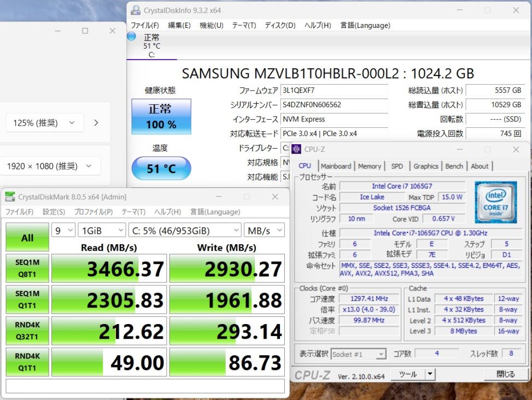Open 設定(S) menu in CrystalDiskMark
The height and width of the screenshot is (400, 532).
pos(54,212)
